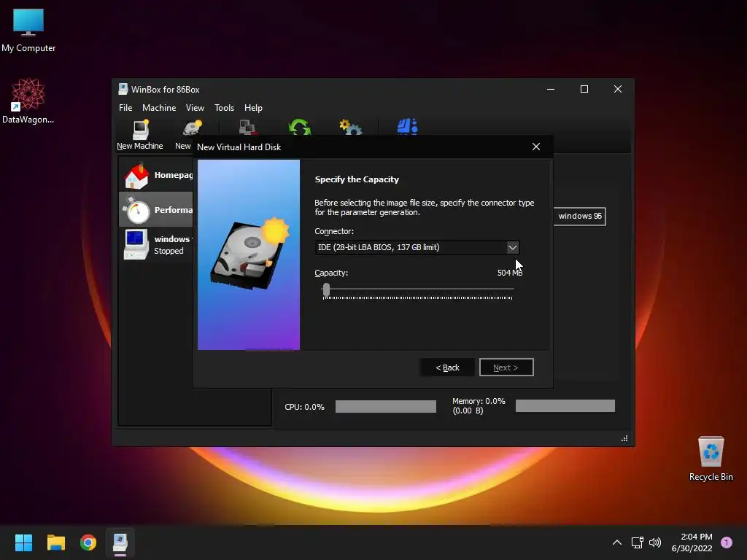This screenshot has width=747, height=560.
Task: Open File Explorer from the taskbar
Action: click(x=55, y=542)
